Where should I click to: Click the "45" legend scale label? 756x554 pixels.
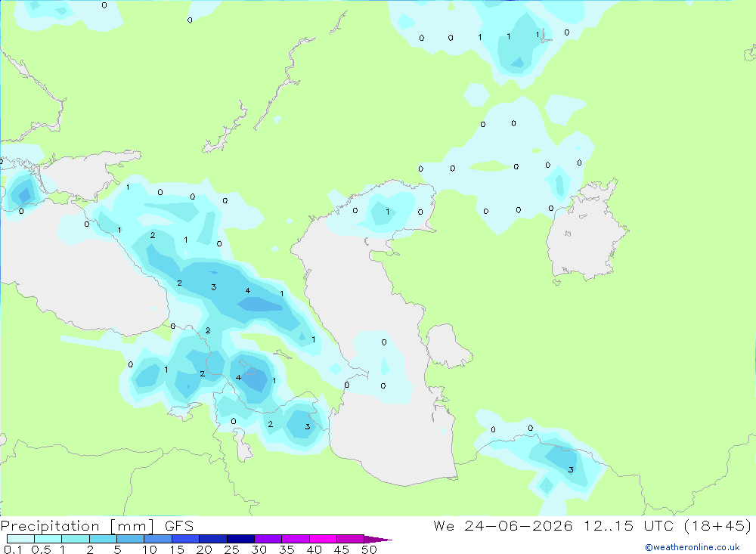(x=342, y=549)
